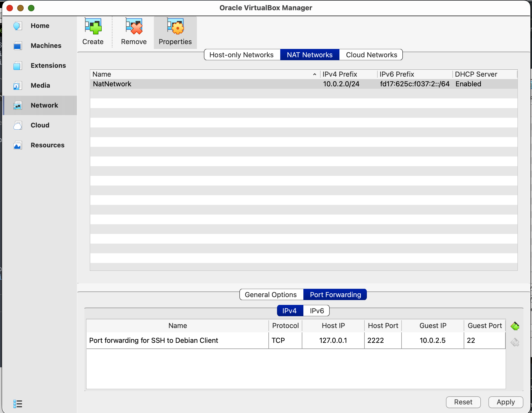Open the Media section icon
The image size is (532, 413).
(17, 85)
